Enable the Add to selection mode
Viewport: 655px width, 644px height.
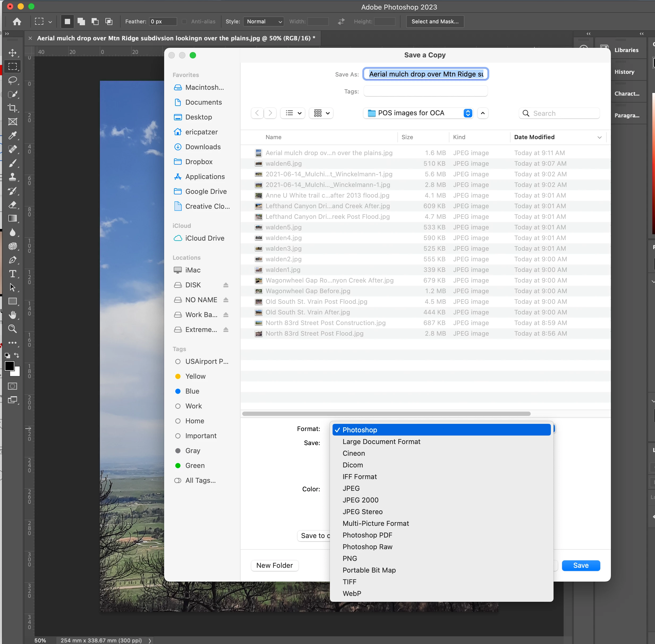(x=81, y=22)
